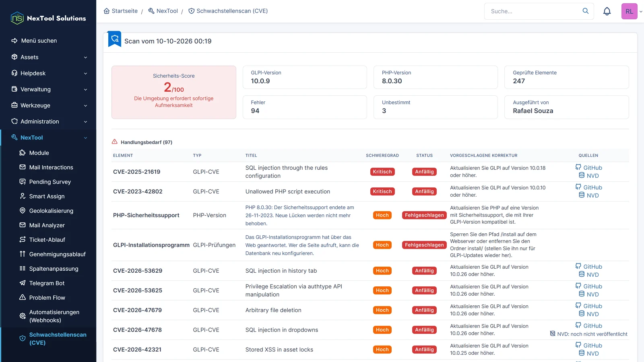Click the Problem Flow warning icon

pyautogui.click(x=23, y=298)
